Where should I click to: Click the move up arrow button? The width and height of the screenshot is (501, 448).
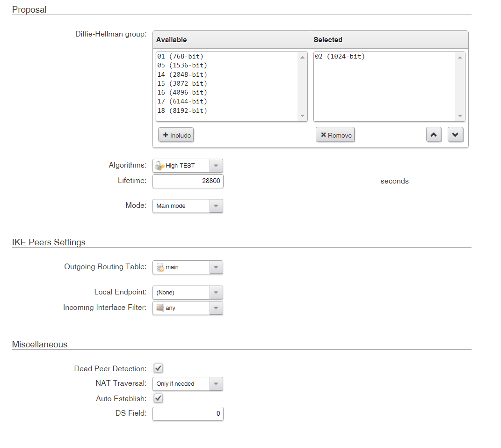tap(434, 135)
